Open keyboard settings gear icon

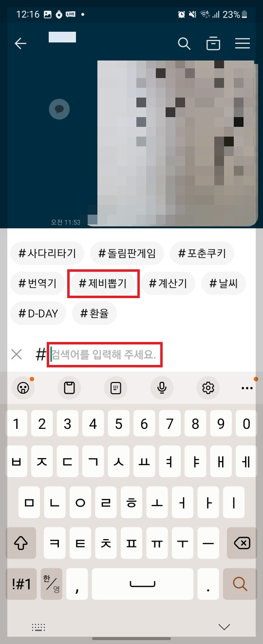click(x=208, y=388)
